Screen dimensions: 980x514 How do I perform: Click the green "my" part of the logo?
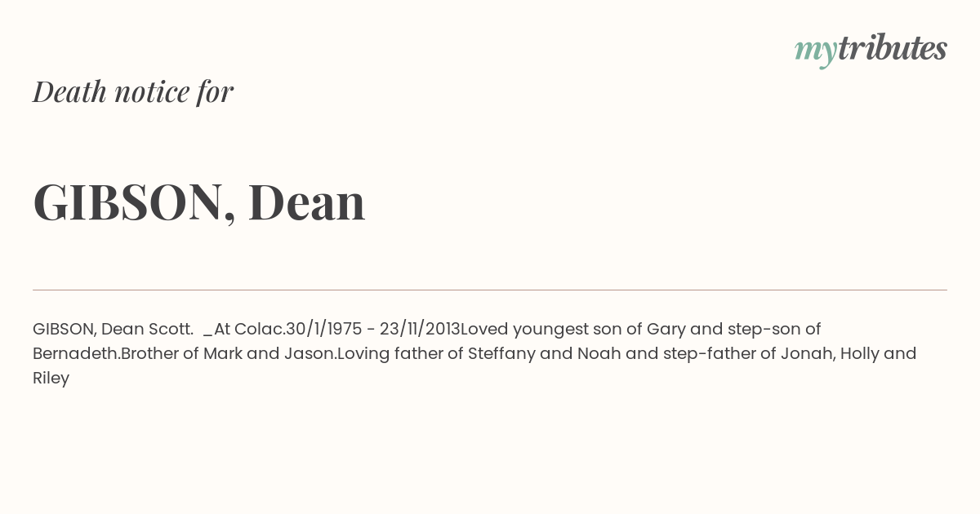tap(815, 51)
